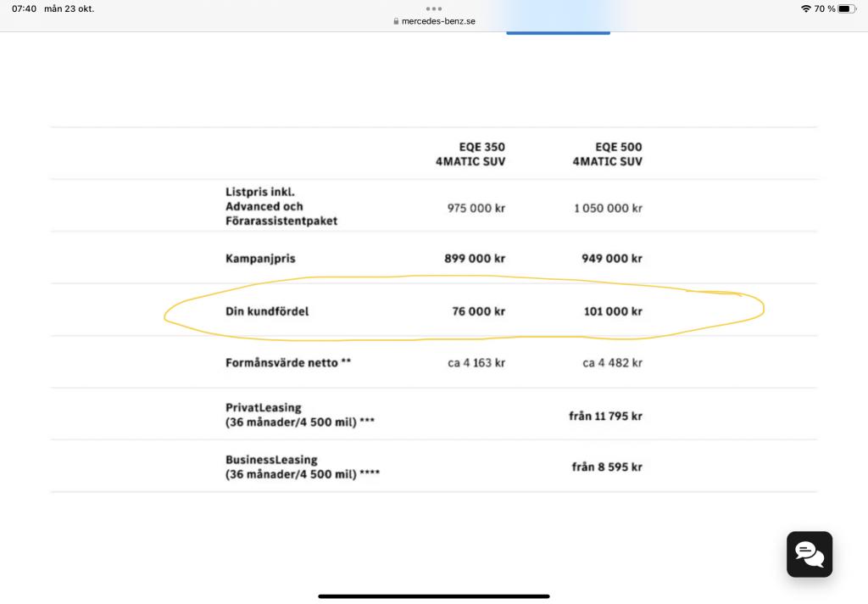Click the Formånsvärde netto footnote label

[x=288, y=363]
